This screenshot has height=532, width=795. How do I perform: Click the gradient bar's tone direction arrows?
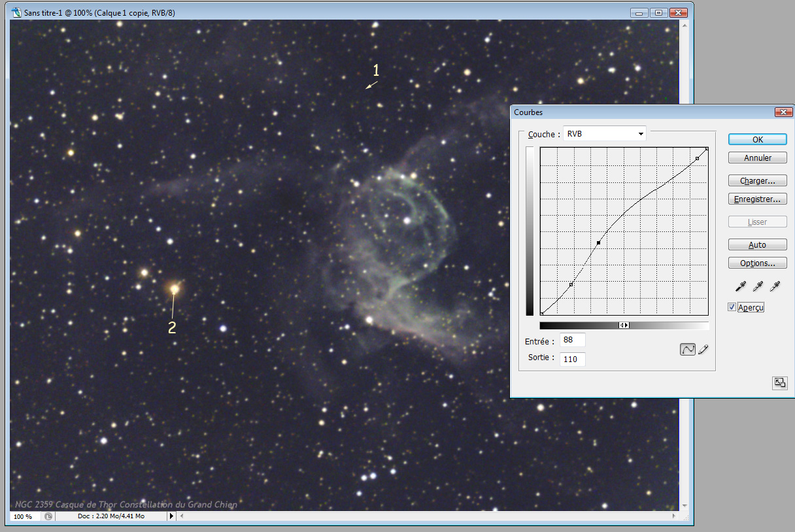tap(624, 325)
